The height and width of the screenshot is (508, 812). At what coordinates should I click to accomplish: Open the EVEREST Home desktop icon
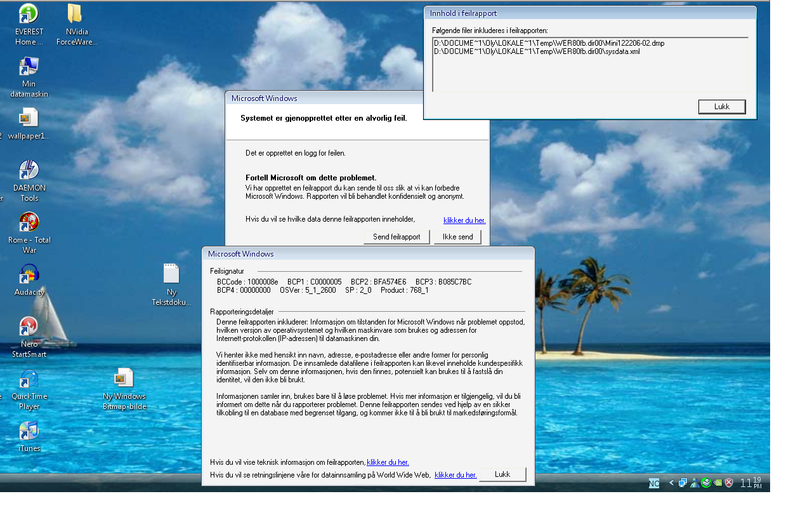[29, 24]
